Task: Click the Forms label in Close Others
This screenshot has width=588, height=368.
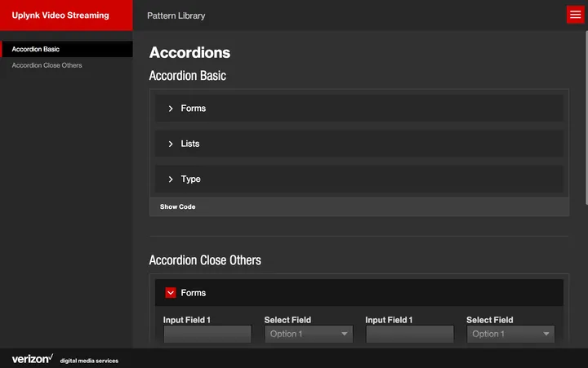Action: point(193,293)
